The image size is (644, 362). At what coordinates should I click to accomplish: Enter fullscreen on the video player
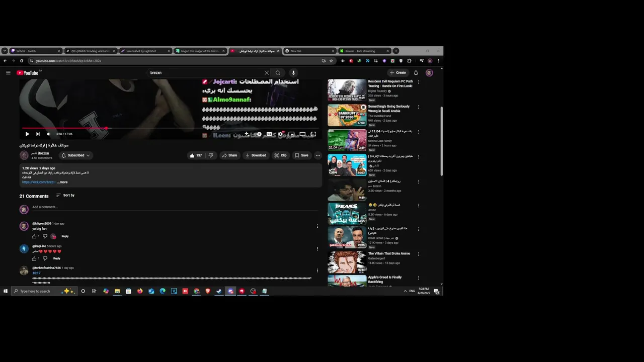pyautogui.click(x=313, y=134)
